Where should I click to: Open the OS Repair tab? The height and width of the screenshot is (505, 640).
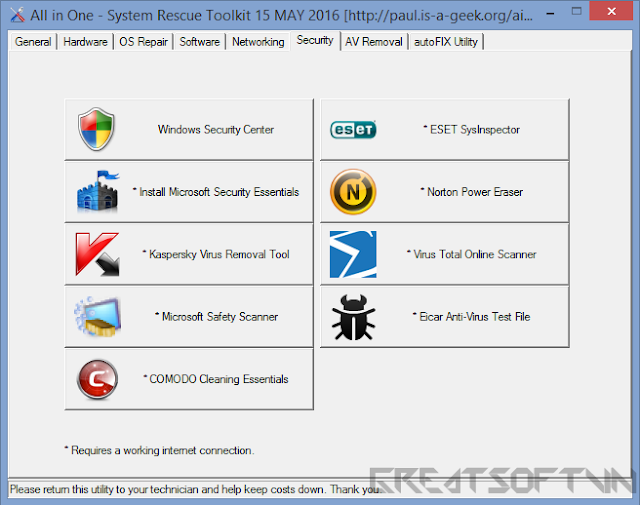tap(143, 42)
